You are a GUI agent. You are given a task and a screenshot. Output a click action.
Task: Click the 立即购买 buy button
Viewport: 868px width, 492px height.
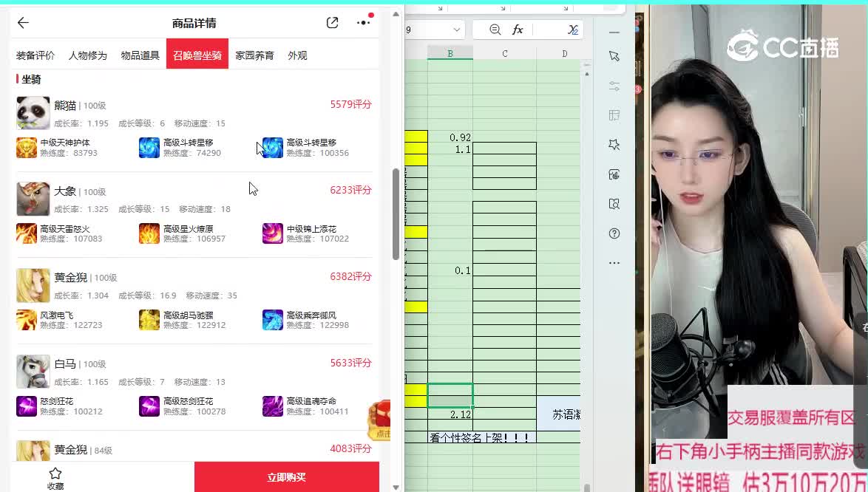(x=287, y=477)
